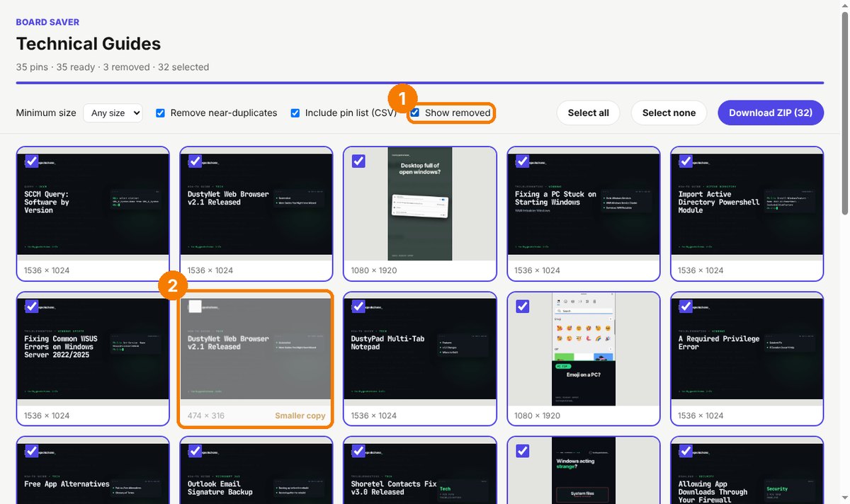The width and height of the screenshot is (850, 504).
Task: Uncheck Windows acting strange pin checkbox
Action: (522, 451)
